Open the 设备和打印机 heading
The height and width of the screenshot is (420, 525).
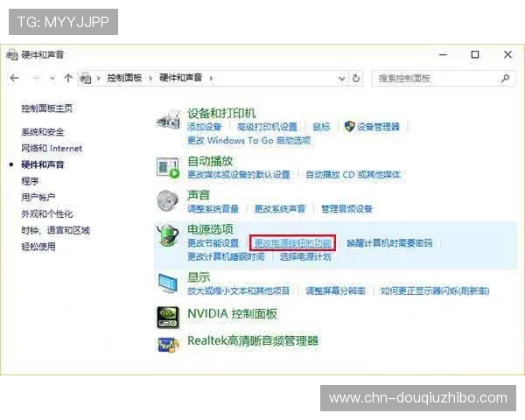[221, 113]
